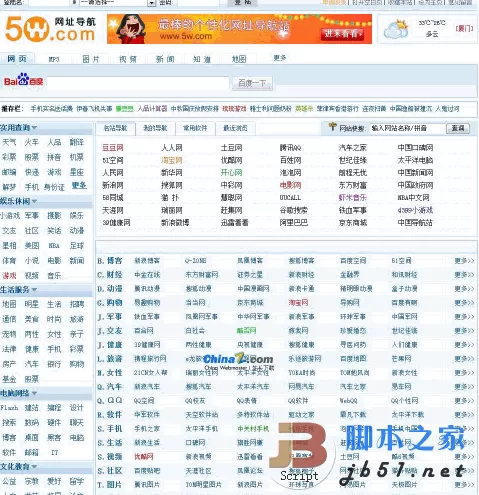Select the 图片 search tab

coord(91,59)
